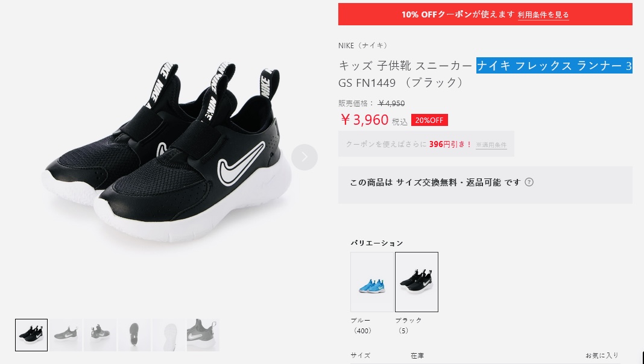The image size is (644, 364).
Task: Click the サイズ column header
Action: pyautogui.click(x=360, y=356)
